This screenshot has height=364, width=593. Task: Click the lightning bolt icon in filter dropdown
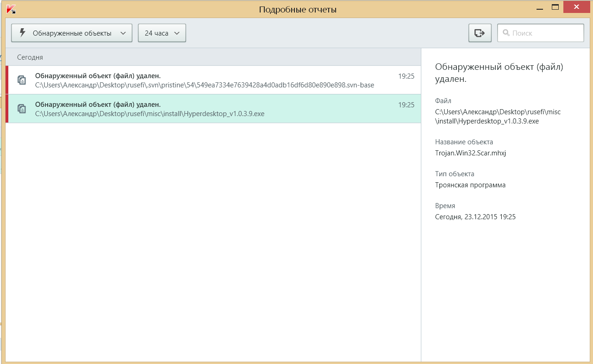[x=22, y=33]
